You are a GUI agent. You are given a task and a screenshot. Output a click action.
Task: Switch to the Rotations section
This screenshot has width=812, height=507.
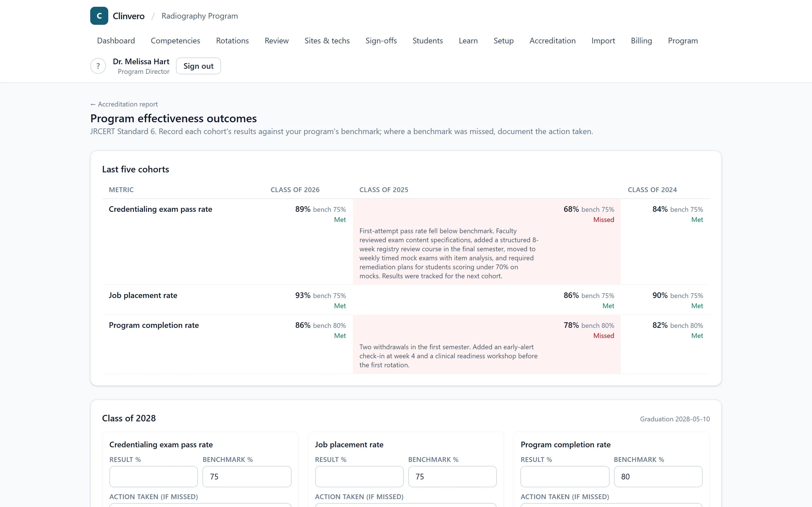232,41
